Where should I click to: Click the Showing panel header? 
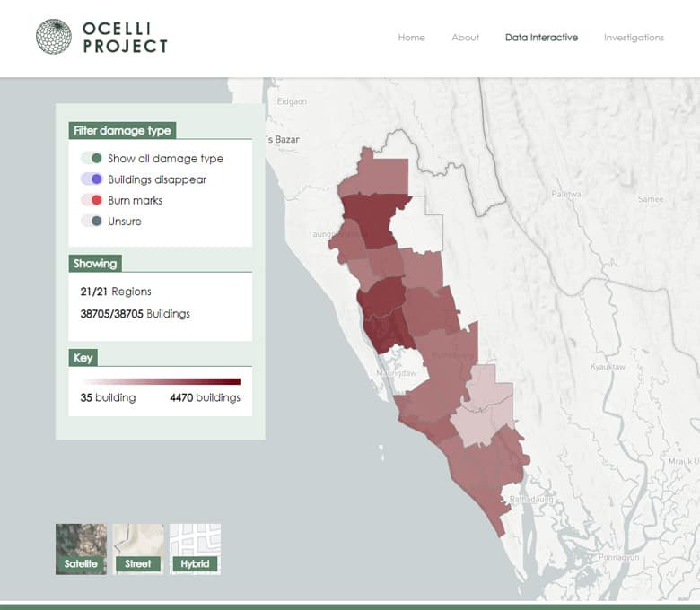(95, 264)
